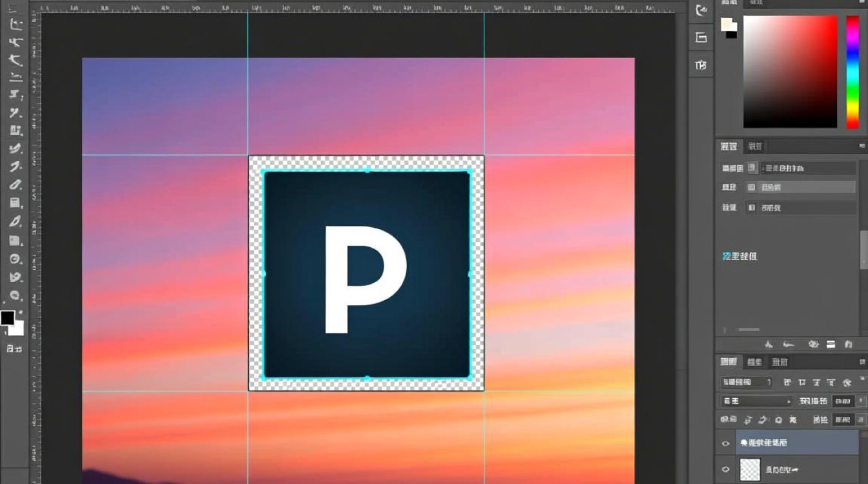868x484 pixels.
Task: Click the white letter P on the canvas
Action: click(x=364, y=279)
